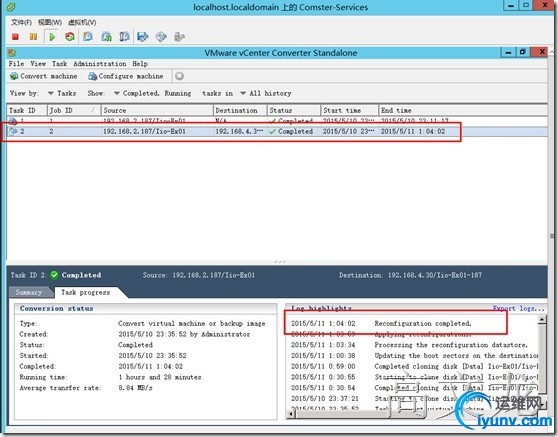
Task: Open the Task menu
Action: click(59, 64)
